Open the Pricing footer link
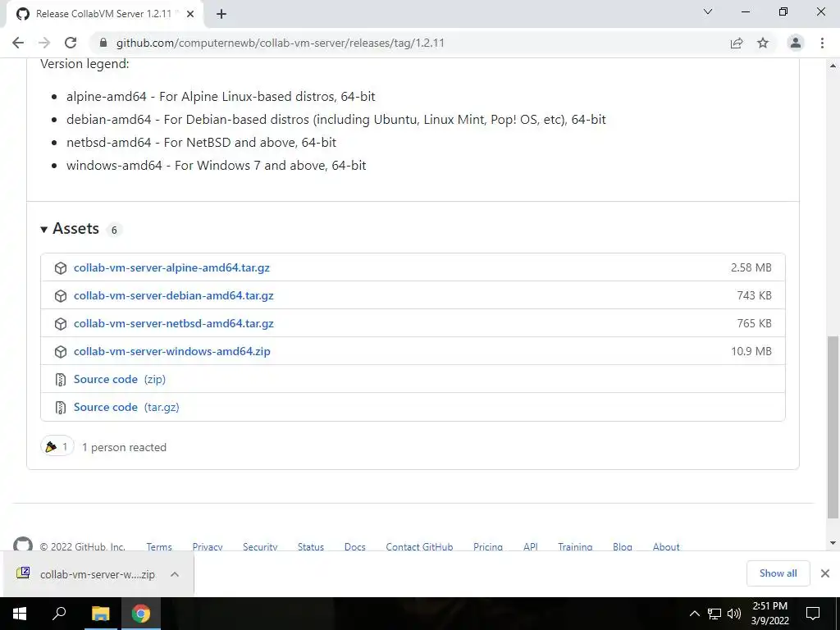Screen dimensions: 840x630 pos(488,546)
